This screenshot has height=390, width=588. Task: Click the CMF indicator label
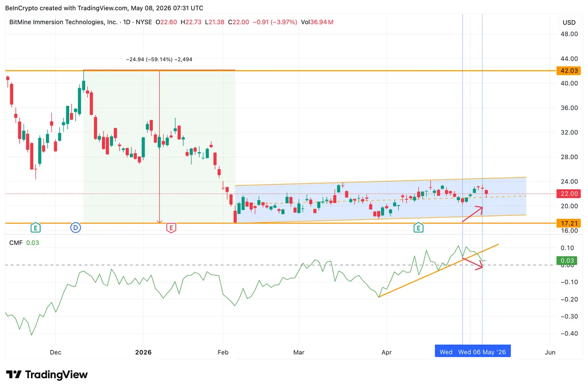pos(15,242)
